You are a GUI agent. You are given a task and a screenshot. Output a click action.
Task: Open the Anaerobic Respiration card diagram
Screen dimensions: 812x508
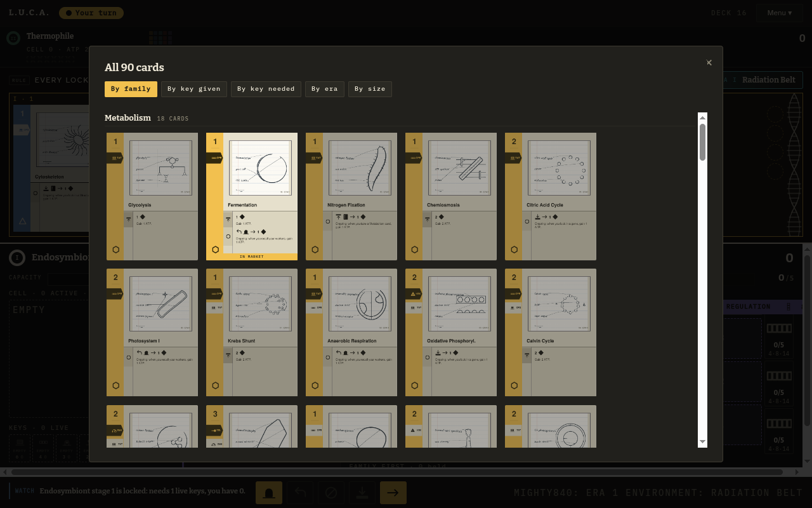point(360,304)
